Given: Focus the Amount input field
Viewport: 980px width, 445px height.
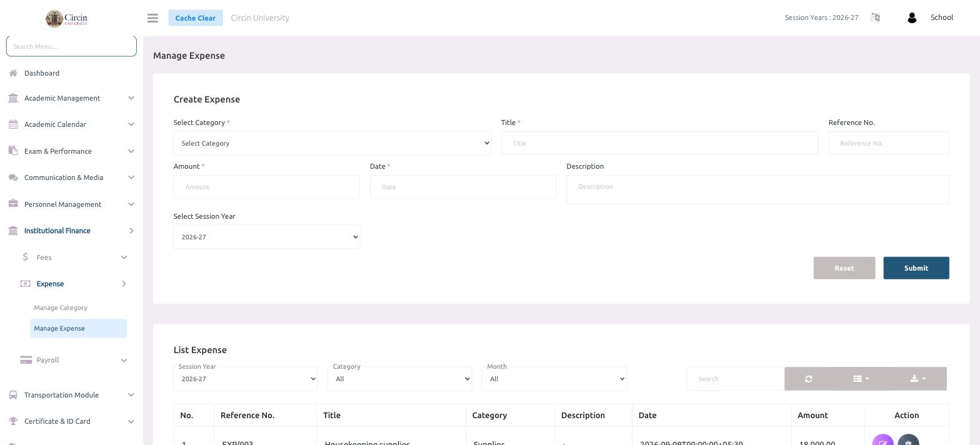Looking at the screenshot, I should (267, 187).
